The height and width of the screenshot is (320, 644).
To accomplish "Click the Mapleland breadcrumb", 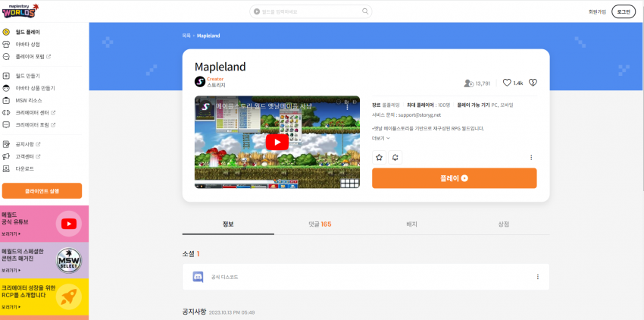I will pyautogui.click(x=208, y=36).
